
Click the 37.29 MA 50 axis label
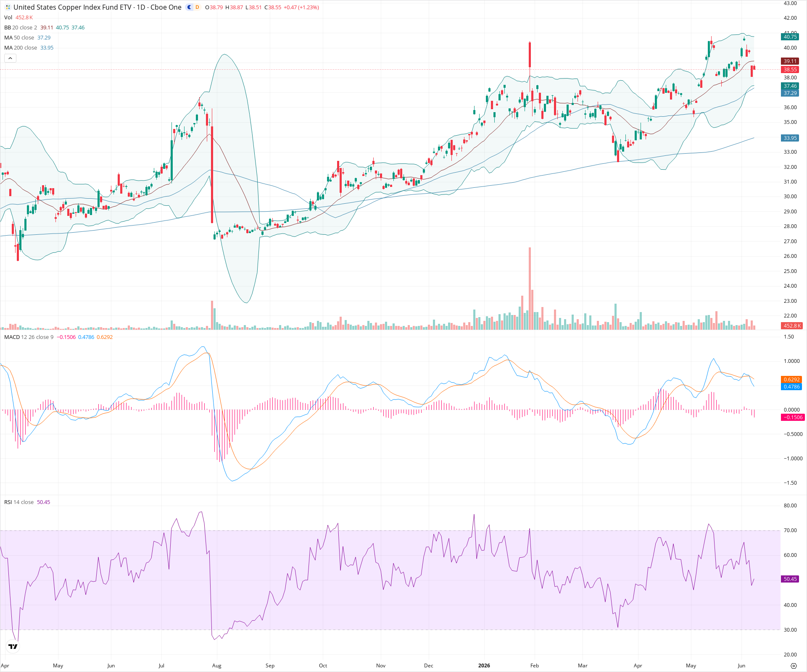tap(790, 93)
